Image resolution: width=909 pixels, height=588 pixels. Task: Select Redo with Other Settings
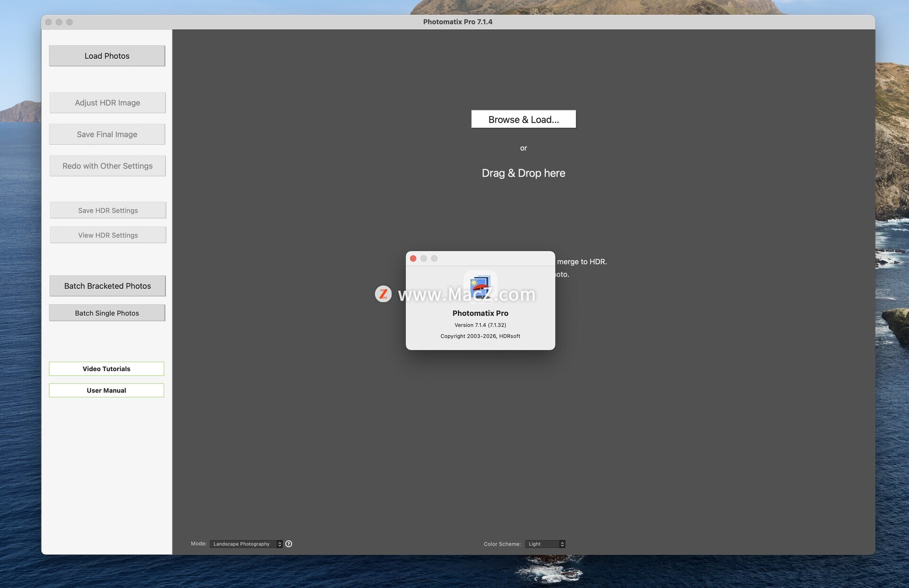(x=107, y=166)
